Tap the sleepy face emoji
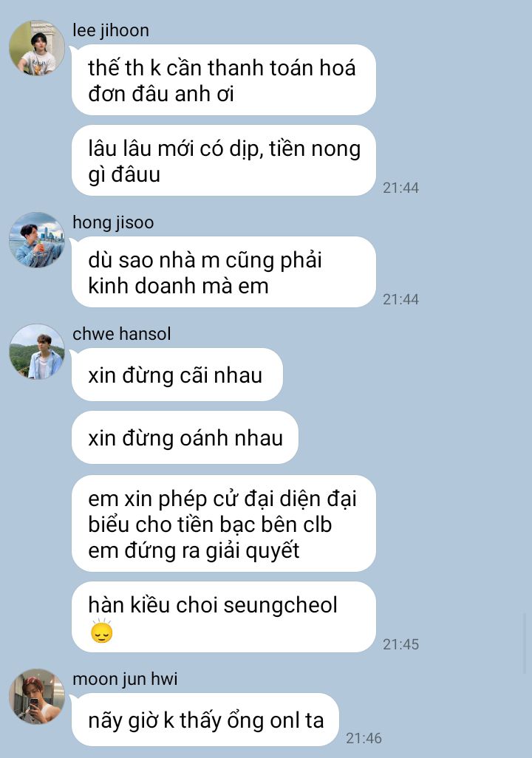The image size is (532, 758). point(101,631)
